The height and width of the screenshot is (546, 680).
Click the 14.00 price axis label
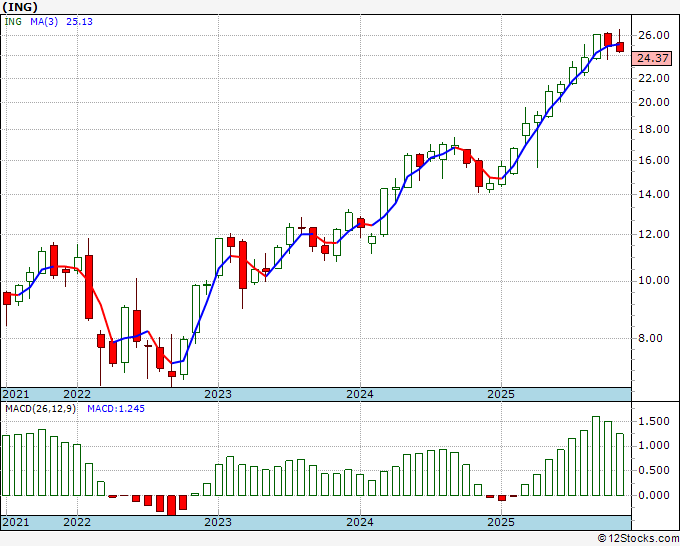[654, 194]
